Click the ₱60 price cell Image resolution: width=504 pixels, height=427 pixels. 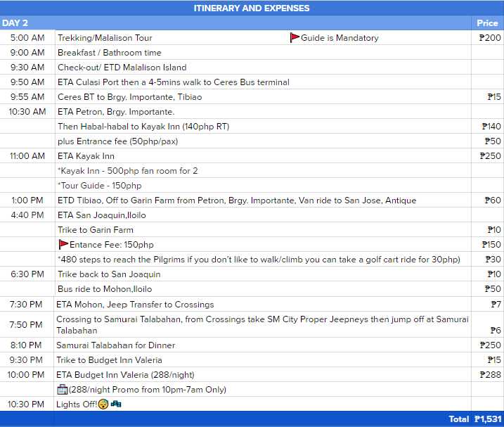488,200
